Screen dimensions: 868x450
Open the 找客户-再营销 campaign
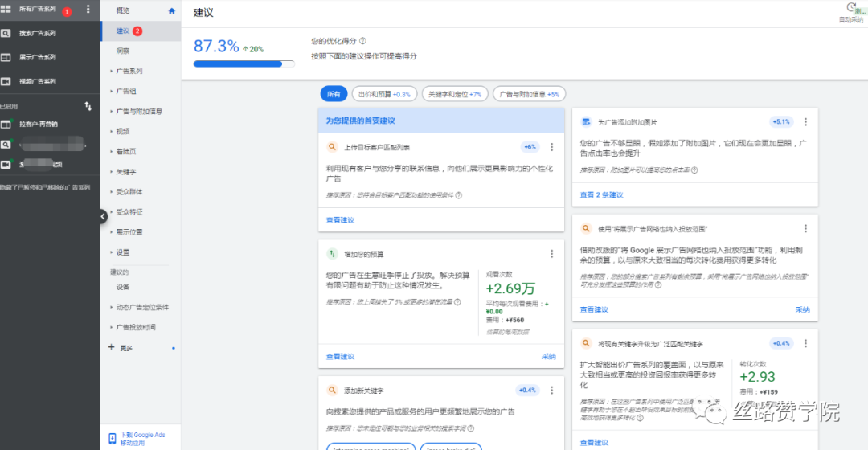[x=39, y=125]
